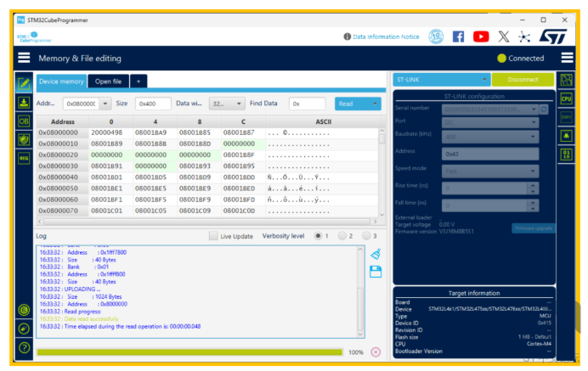
Task: Click the globe icon in left sidebar
Action: [x=24, y=310]
